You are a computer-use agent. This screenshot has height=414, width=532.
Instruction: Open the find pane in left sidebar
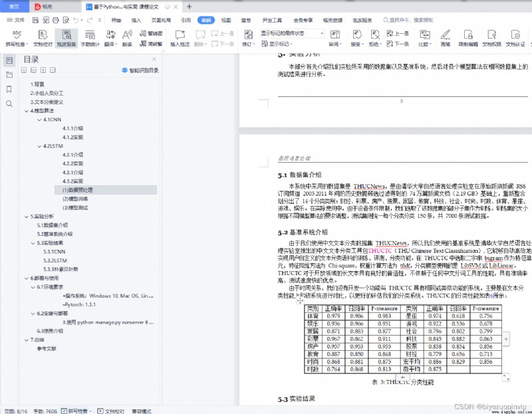pyautogui.click(x=9, y=104)
